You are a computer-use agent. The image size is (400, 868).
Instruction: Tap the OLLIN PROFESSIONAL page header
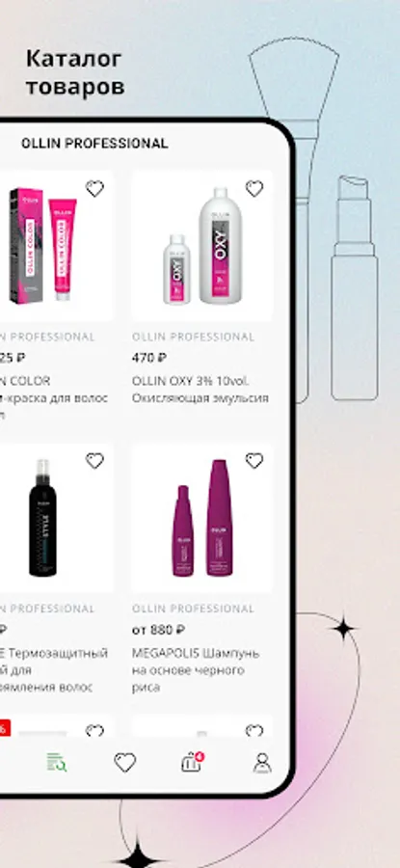tap(94, 144)
